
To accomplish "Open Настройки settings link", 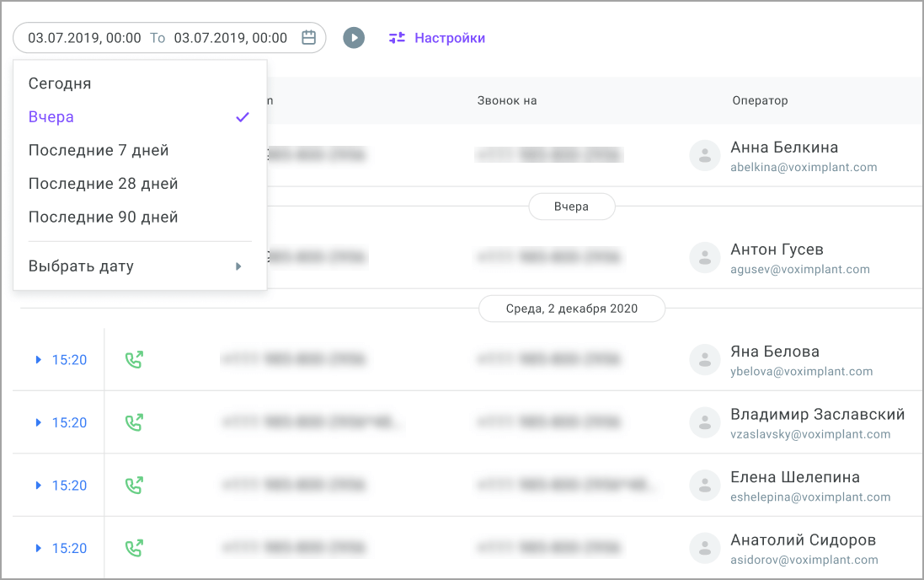I will tap(450, 38).
